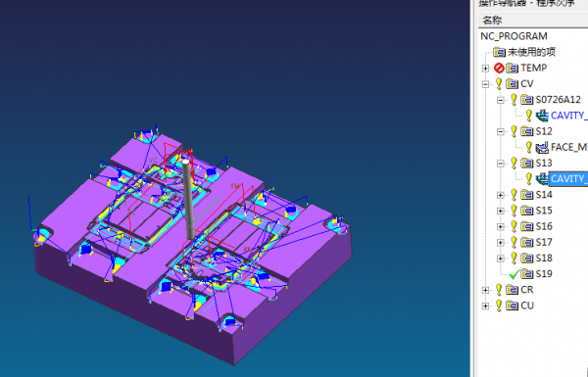Select the CV program folder
588x377 pixels.
coord(527,84)
